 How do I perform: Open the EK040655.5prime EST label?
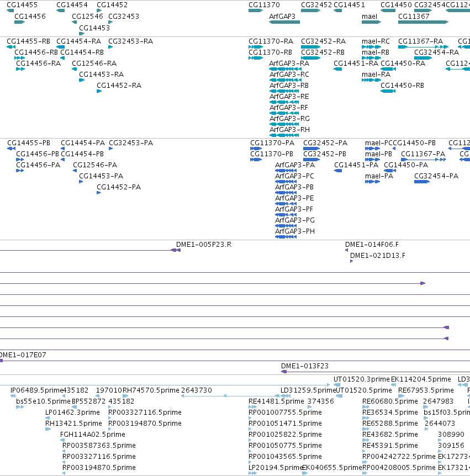(x=332, y=468)
